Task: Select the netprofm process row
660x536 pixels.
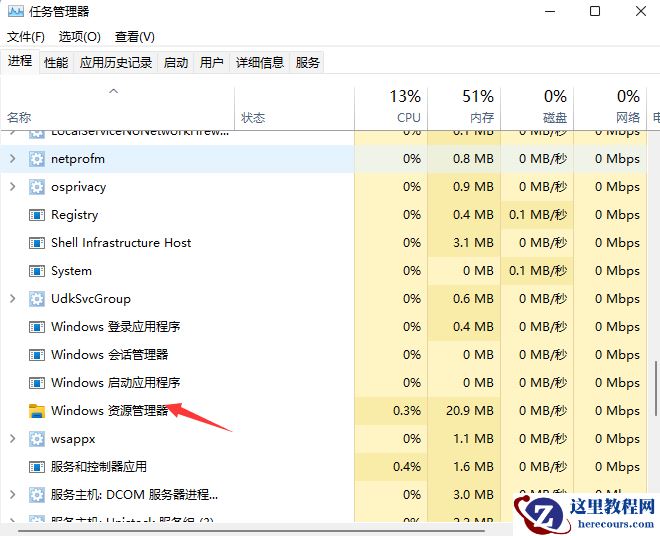Action: [x=323, y=159]
